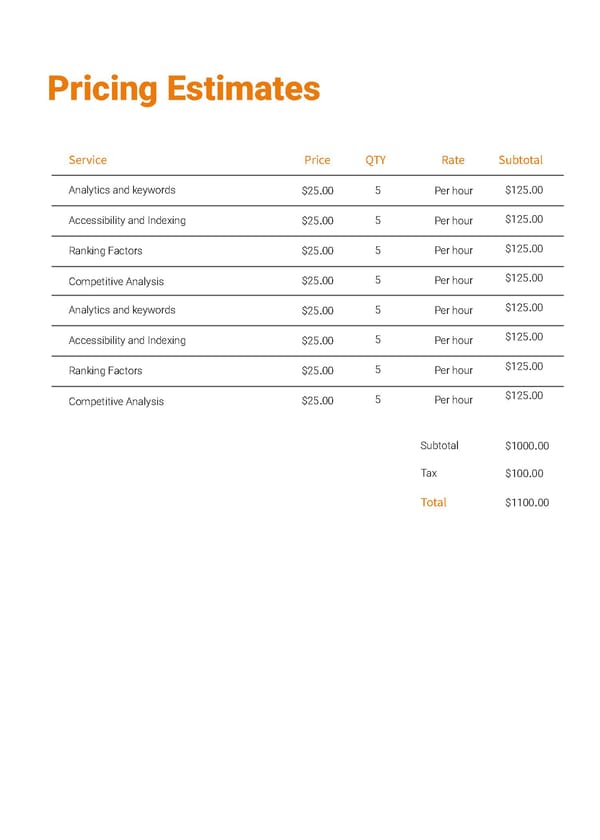Select the $1100.00 total amount

(x=527, y=503)
